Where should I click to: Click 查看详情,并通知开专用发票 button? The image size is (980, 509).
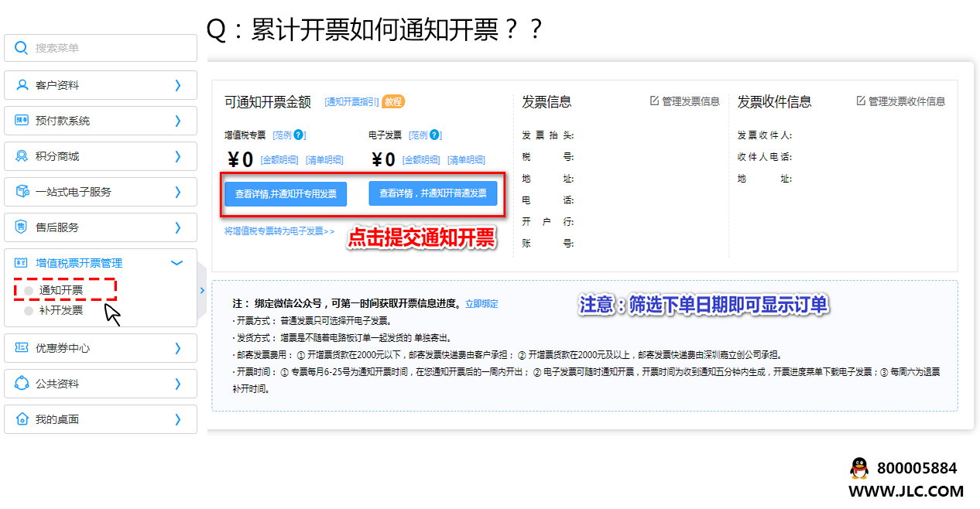tap(285, 194)
